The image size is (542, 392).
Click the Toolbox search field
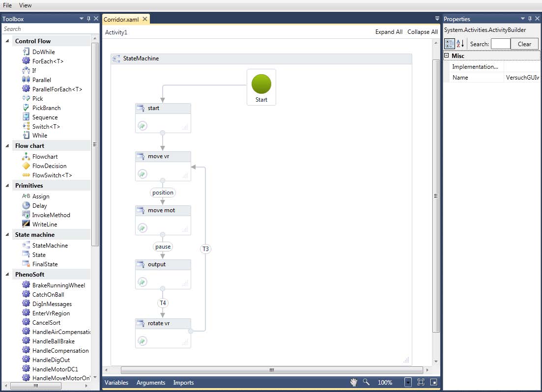click(x=47, y=29)
